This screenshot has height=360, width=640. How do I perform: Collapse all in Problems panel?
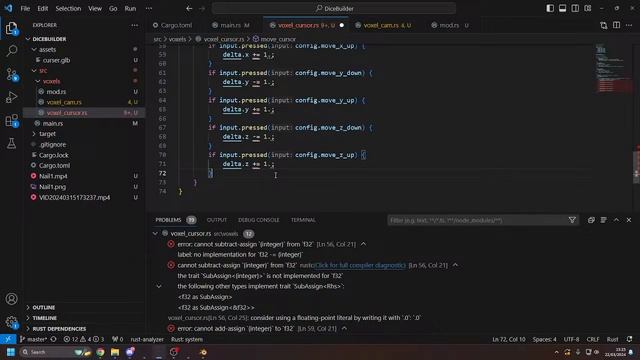pyautogui.click(x=591, y=220)
